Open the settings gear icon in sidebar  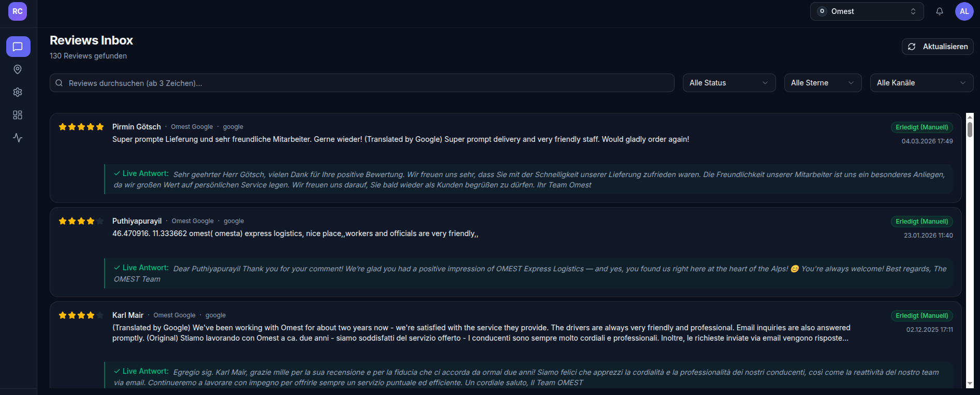click(18, 92)
